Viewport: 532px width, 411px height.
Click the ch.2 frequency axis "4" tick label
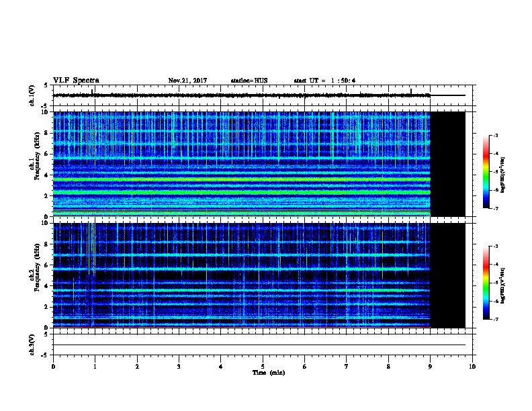pyautogui.click(x=46, y=286)
